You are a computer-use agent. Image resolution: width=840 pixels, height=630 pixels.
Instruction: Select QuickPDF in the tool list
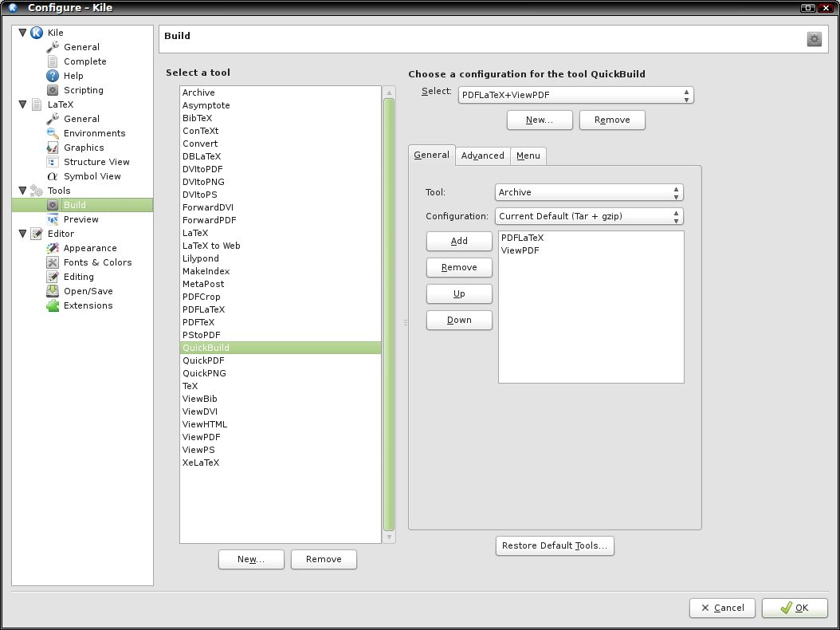[x=281, y=360]
